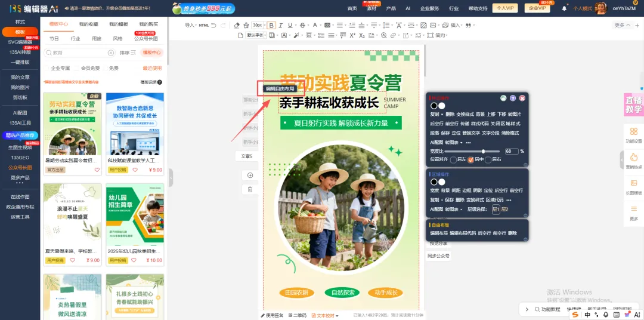Check the 会员免费 filter checkbox

coord(77,68)
